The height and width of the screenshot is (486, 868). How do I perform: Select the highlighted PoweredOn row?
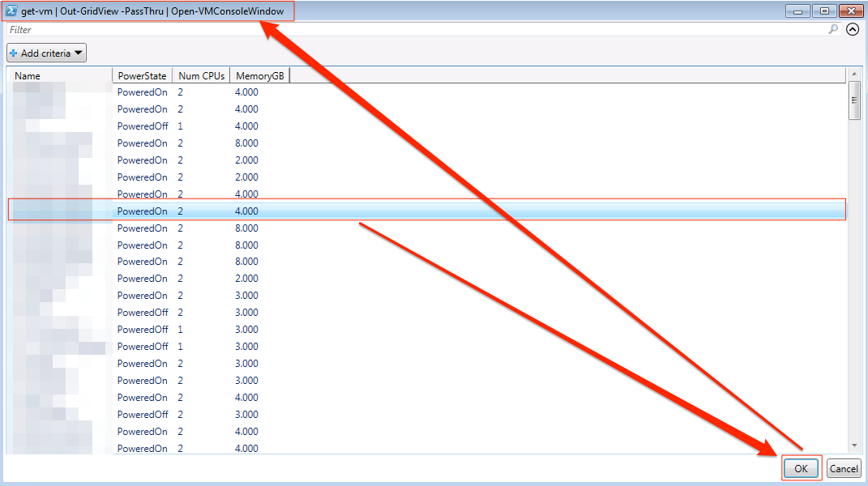[x=405, y=211]
